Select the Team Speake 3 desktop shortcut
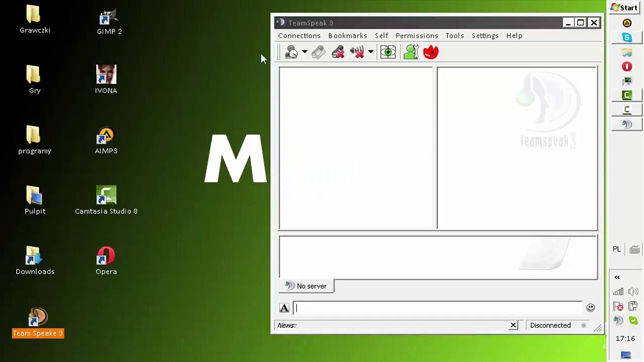Viewport: 644px width, 362px height. [x=38, y=323]
